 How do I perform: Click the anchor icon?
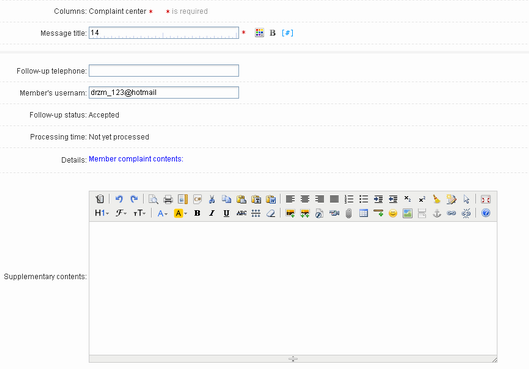click(x=437, y=213)
